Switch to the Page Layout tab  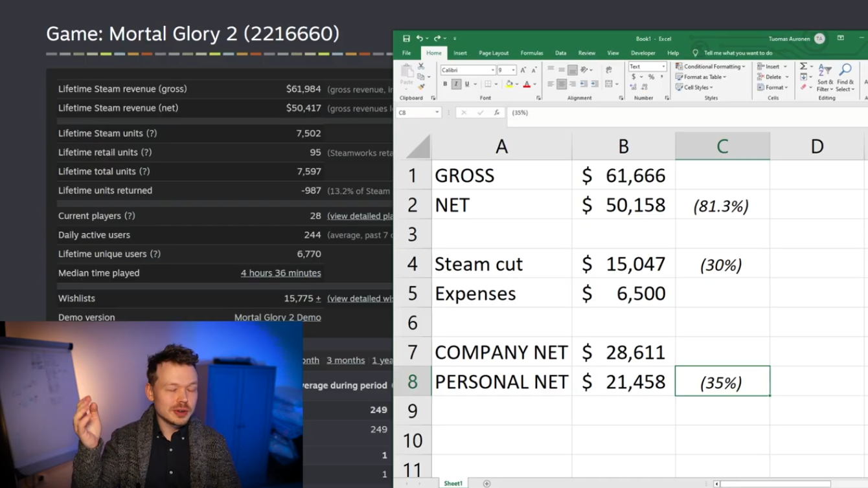coord(494,53)
